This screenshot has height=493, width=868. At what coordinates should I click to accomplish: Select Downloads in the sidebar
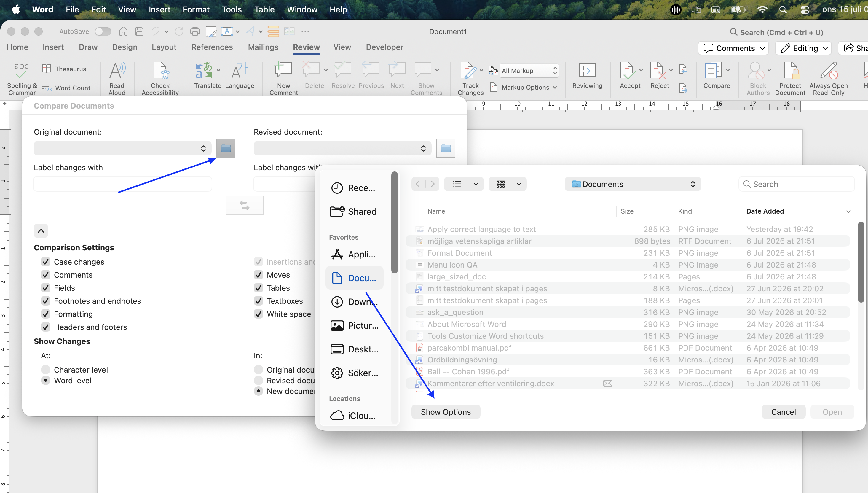click(x=354, y=301)
